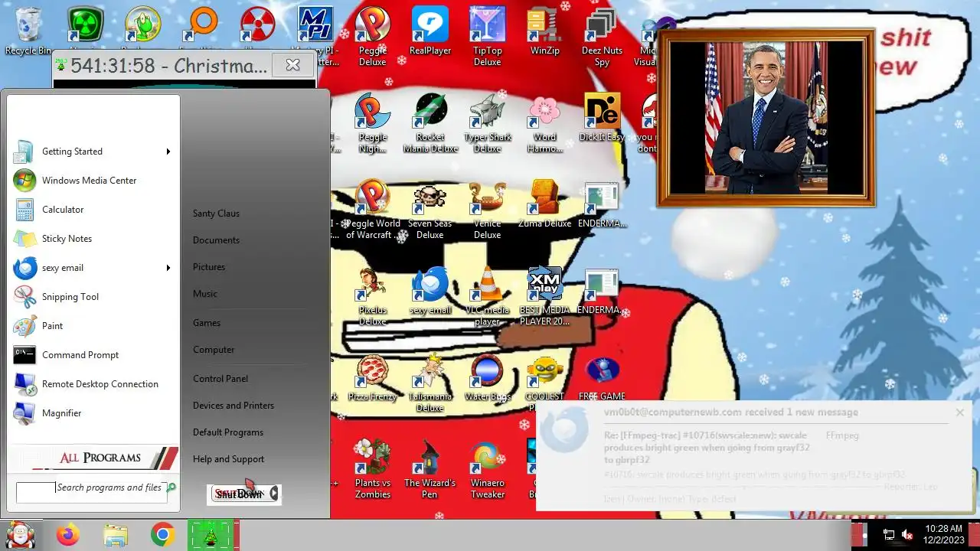Click the Obama portrait gadget picture
This screenshot has width=980, height=551.
(x=766, y=117)
